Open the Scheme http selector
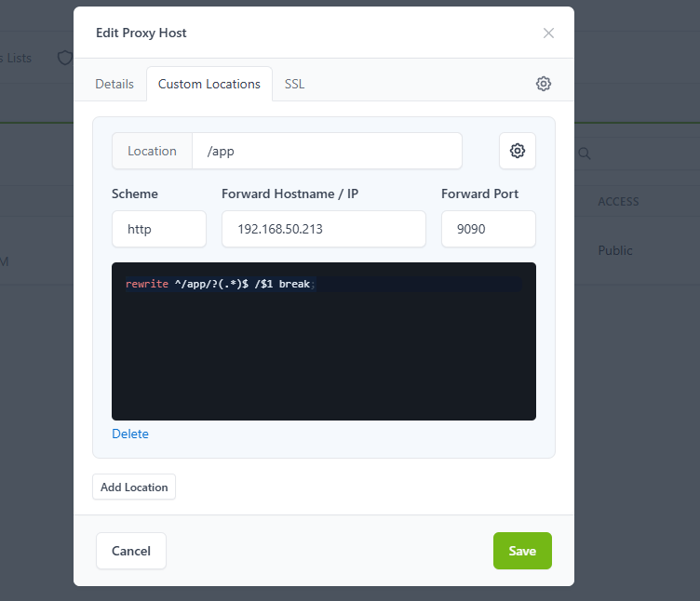Viewport: 700px width, 601px height. click(159, 229)
